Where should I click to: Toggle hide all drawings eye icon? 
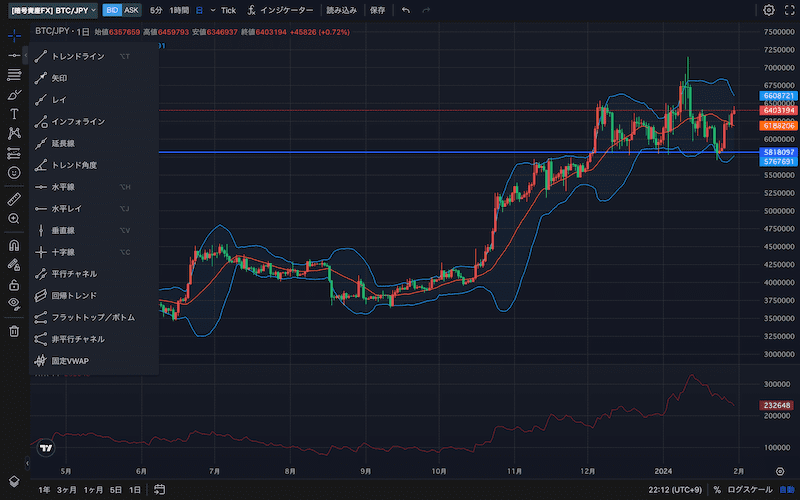[x=14, y=304]
